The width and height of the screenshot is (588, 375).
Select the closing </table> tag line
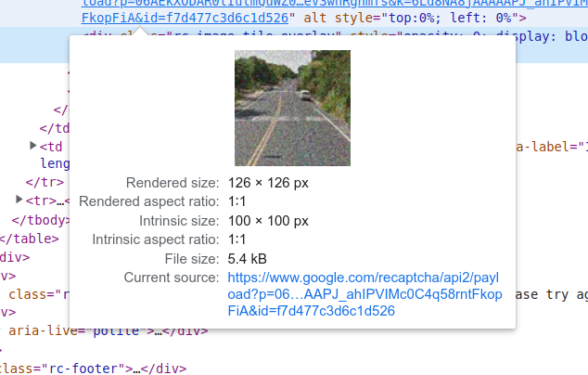tap(30, 239)
